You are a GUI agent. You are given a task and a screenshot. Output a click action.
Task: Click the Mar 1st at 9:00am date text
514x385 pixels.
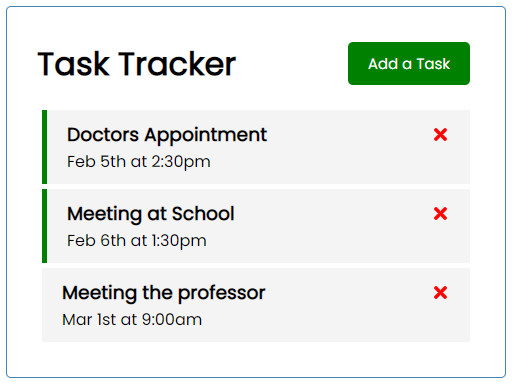tap(132, 320)
